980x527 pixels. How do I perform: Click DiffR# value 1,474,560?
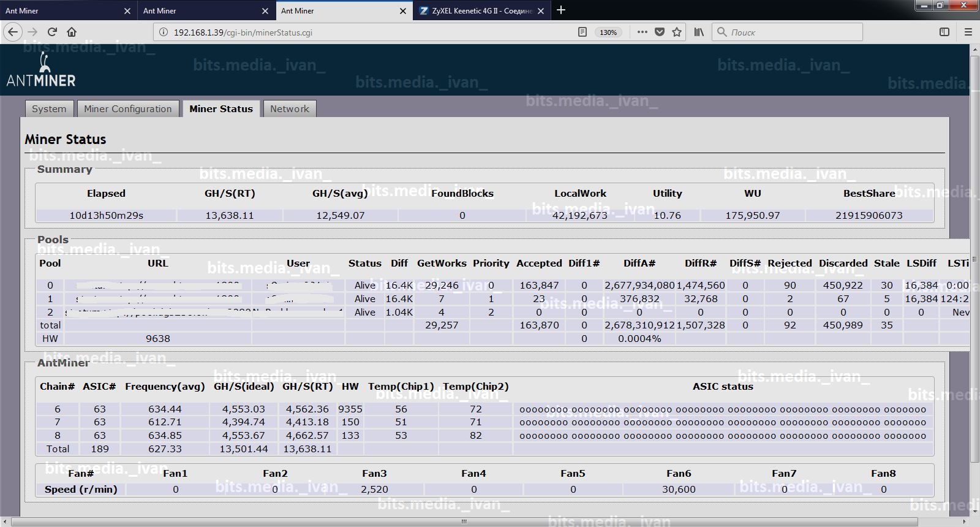click(701, 285)
